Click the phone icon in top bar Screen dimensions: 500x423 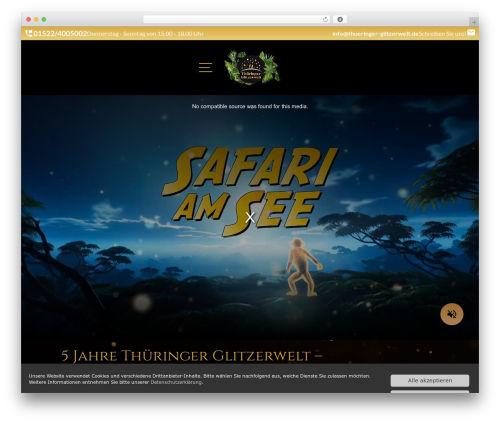pyautogui.click(x=29, y=33)
